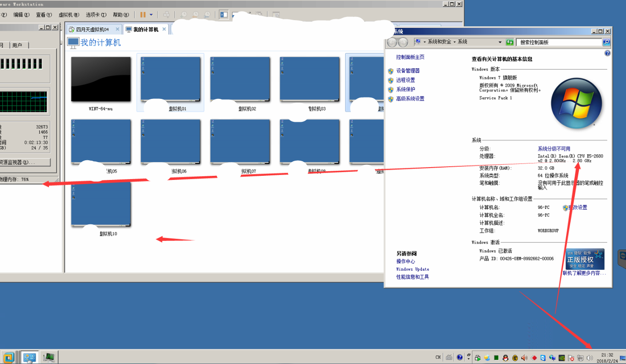The width and height of the screenshot is (626, 364).
Task: Open the 选项卡(T) menu
Action: tap(96, 15)
